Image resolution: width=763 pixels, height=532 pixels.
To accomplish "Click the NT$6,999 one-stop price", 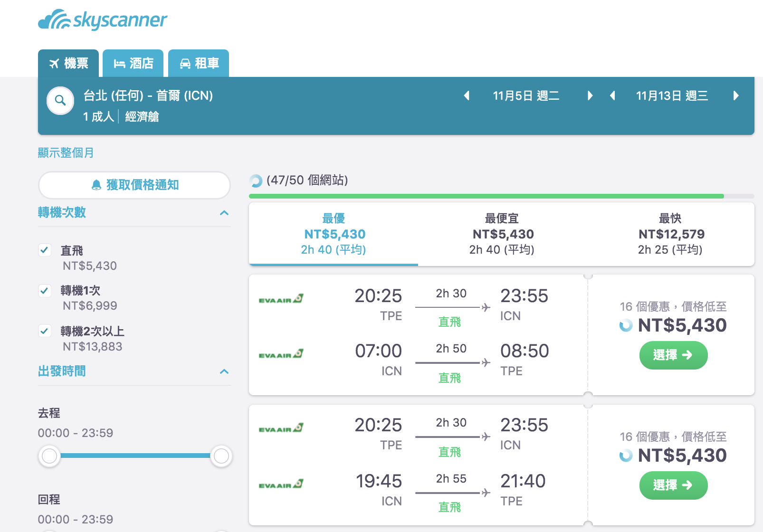I will [x=90, y=305].
